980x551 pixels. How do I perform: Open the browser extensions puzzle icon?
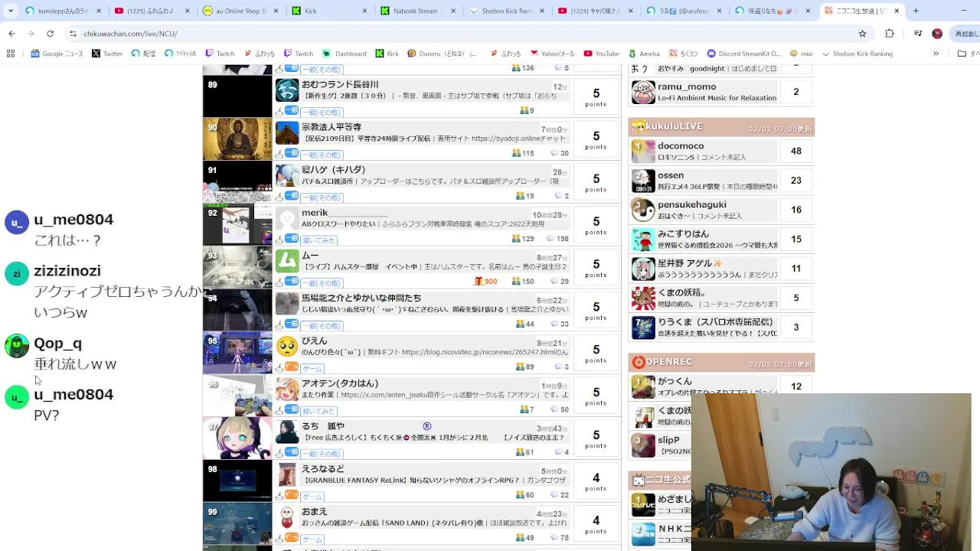pos(889,34)
